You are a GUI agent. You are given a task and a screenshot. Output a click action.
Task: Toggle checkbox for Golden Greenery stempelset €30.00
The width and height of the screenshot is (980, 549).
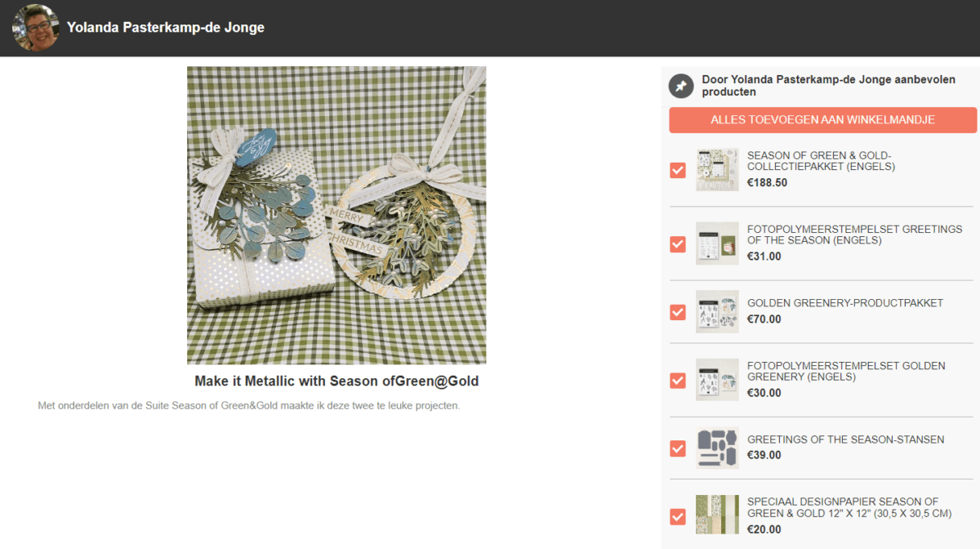coord(677,380)
